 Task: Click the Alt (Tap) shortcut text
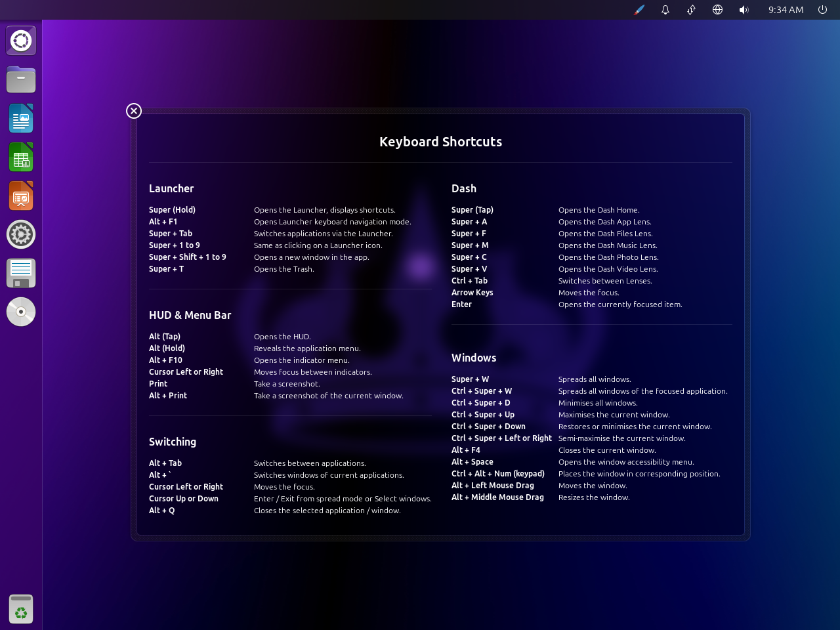(165, 337)
